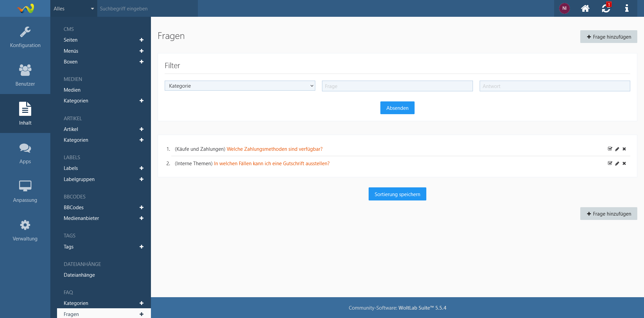Click top Frage hinzufügen button

tap(608, 37)
